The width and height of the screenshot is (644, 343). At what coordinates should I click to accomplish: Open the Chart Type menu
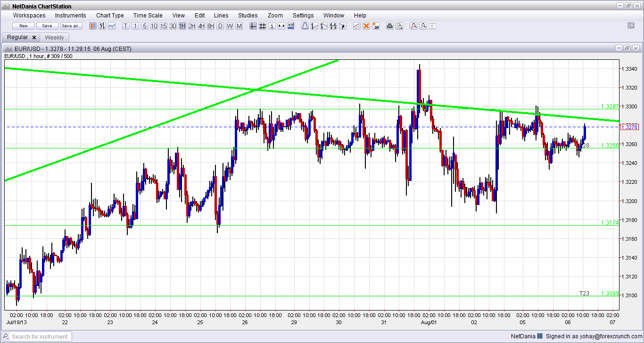(x=110, y=16)
